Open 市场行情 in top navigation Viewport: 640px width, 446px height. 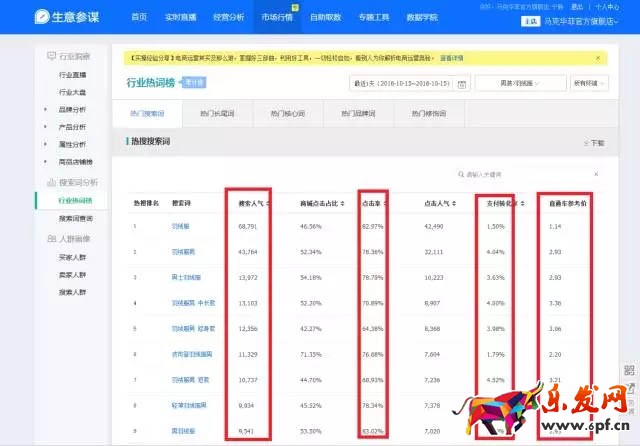pyautogui.click(x=277, y=17)
